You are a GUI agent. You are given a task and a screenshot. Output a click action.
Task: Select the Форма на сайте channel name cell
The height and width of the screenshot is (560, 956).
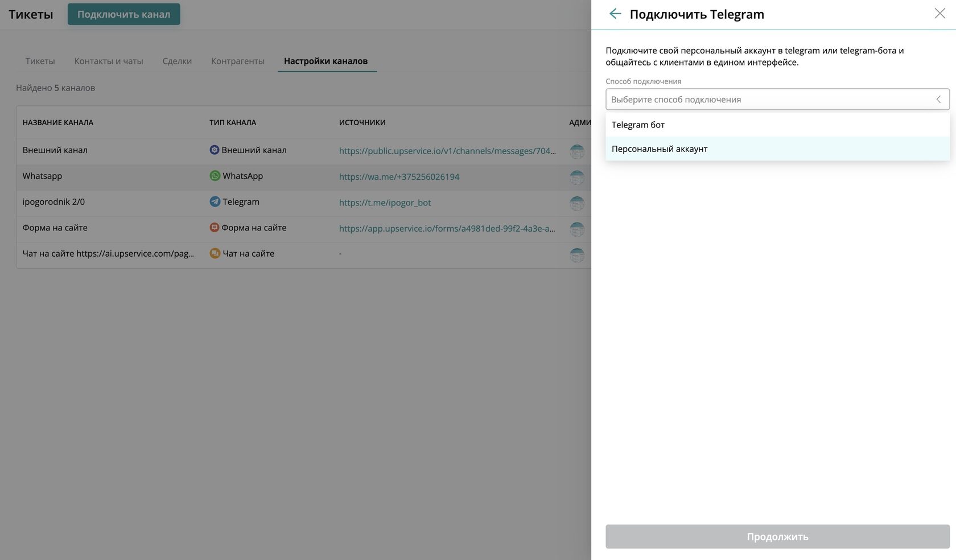55,228
